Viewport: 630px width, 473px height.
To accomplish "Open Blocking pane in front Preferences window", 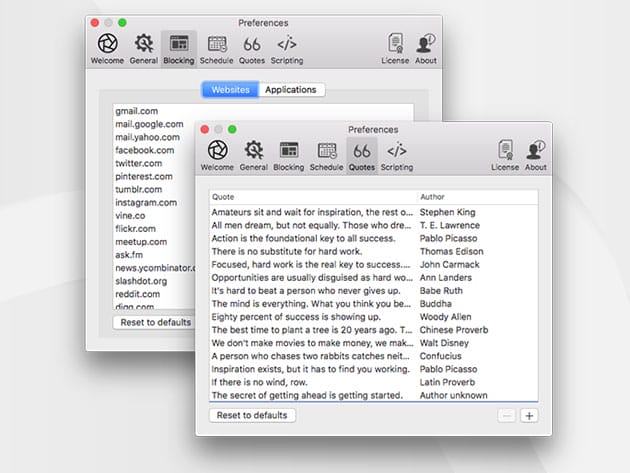I will click(x=289, y=156).
